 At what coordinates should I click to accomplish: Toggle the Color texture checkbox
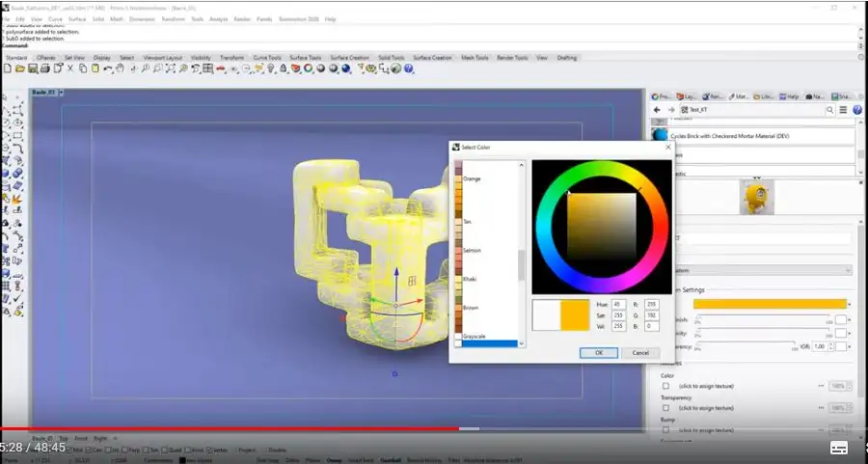pos(665,386)
